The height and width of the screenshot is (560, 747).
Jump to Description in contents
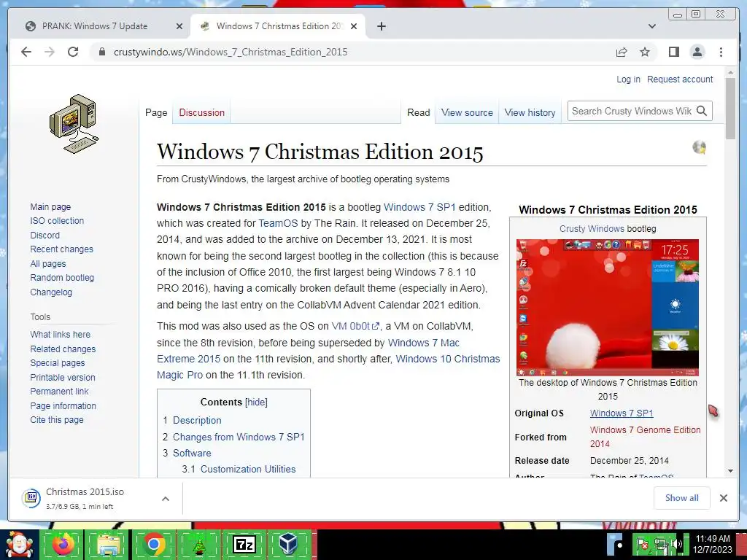(197, 421)
